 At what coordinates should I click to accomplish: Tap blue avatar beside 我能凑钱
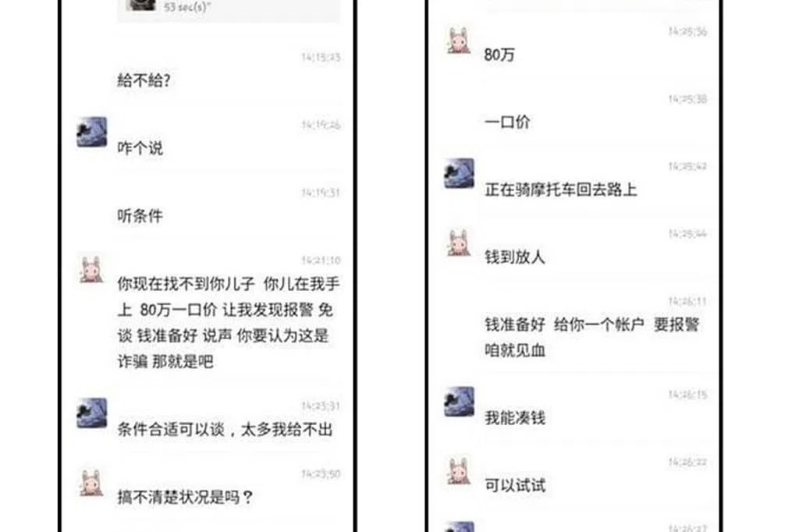[459, 402]
